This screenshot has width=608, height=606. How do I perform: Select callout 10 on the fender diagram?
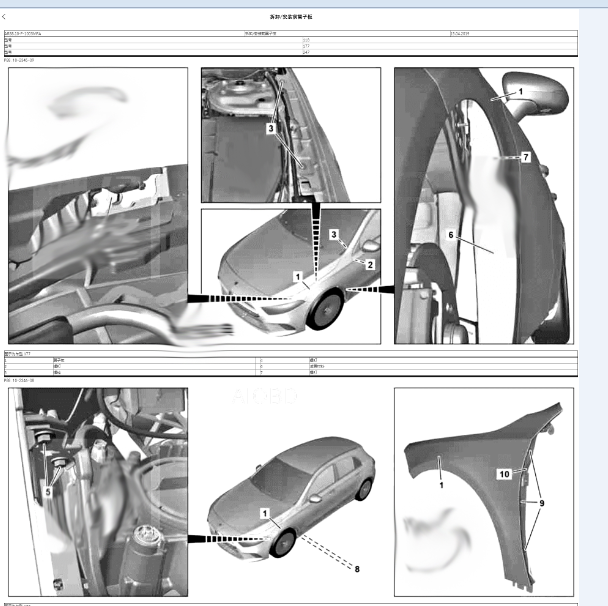tap(504, 474)
